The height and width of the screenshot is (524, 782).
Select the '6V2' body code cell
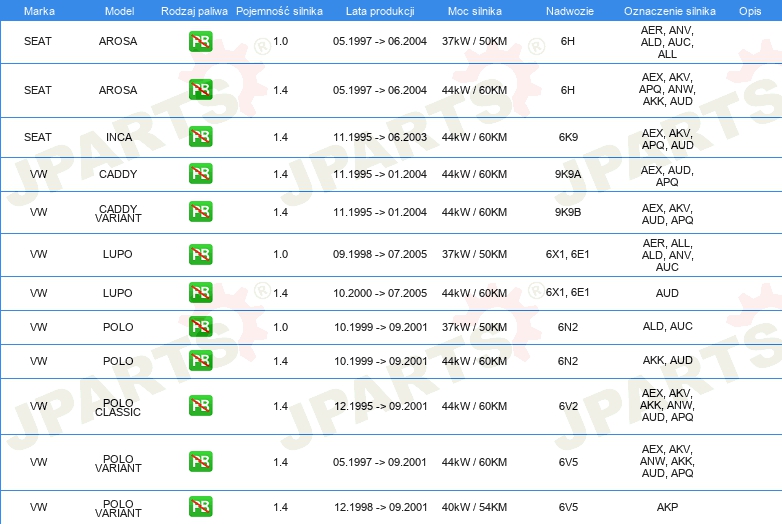coord(568,406)
